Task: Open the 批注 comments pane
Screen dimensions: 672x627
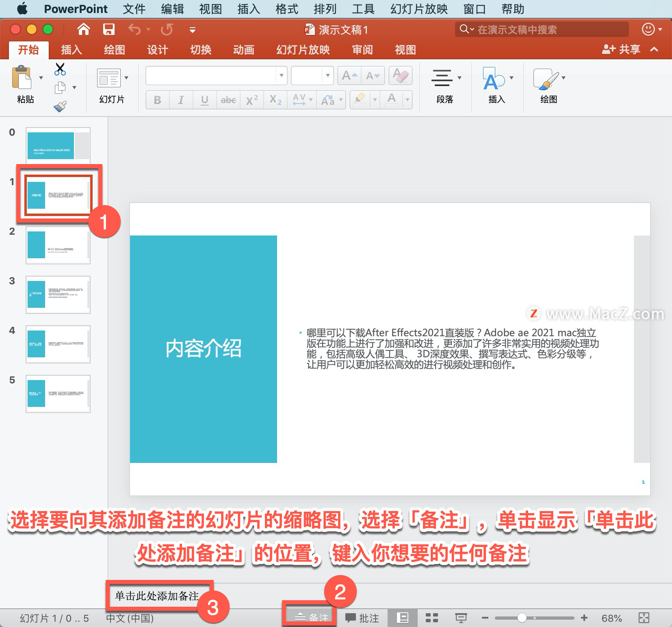Action: (362, 618)
